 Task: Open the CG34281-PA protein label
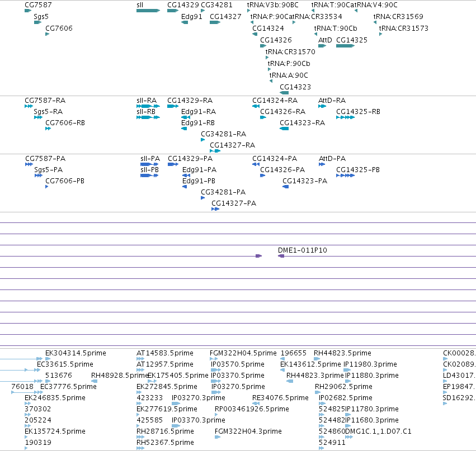pos(223,192)
